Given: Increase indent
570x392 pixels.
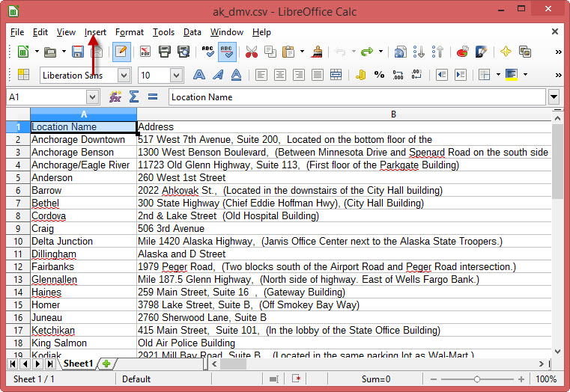Looking at the screenshot, I should [461, 75].
